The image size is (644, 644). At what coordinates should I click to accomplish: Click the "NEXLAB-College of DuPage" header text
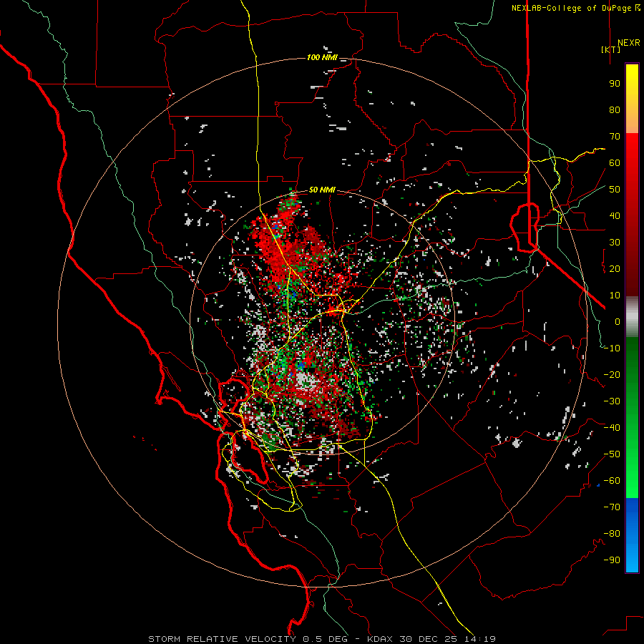572,8
